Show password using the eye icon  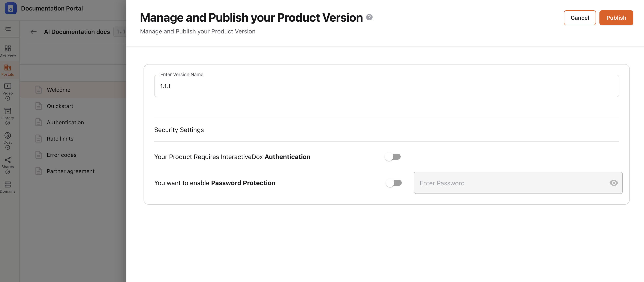[614, 183]
